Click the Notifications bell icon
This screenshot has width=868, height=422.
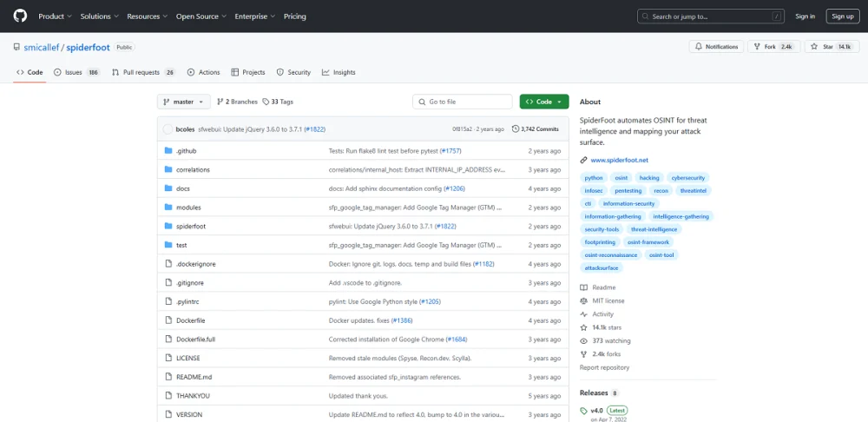click(x=699, y=47)
